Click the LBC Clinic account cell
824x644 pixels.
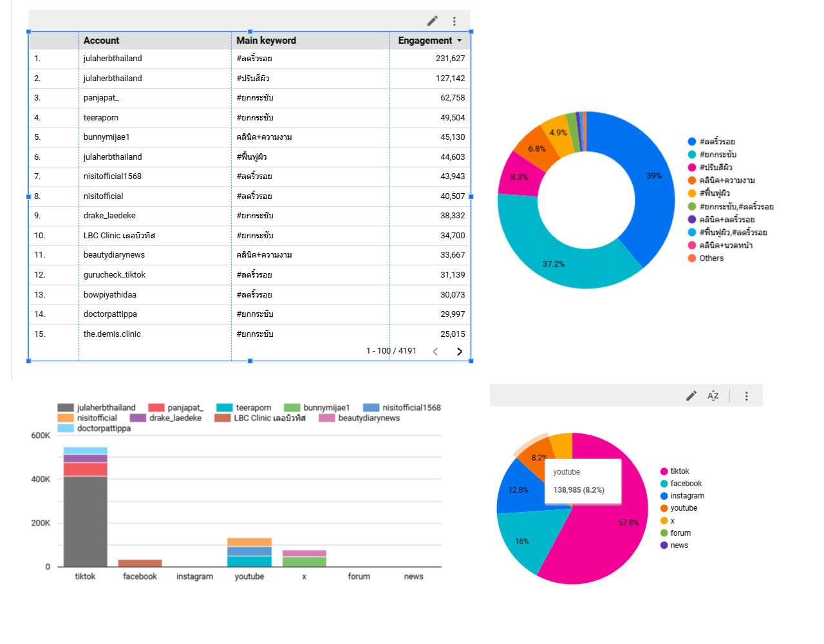coord(119,236)
